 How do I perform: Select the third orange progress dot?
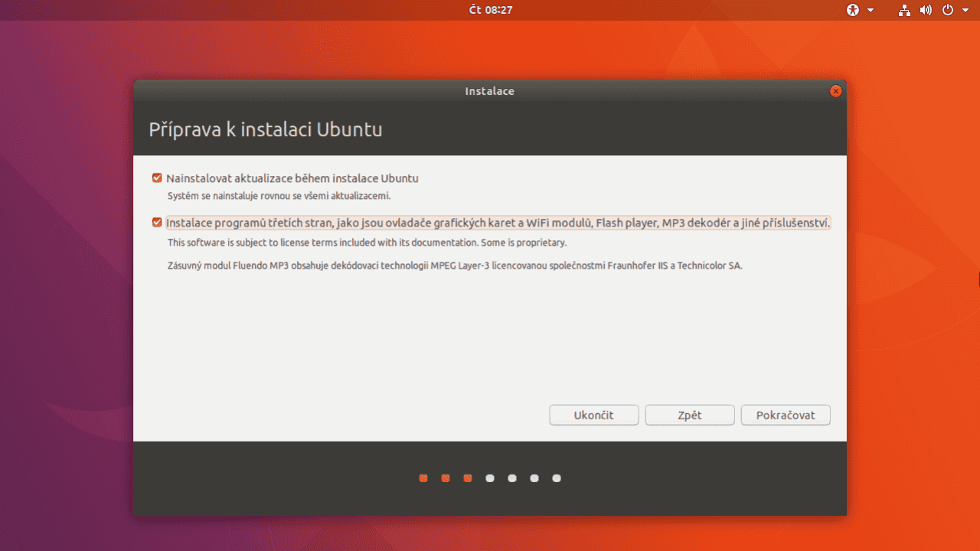point(468,478)
